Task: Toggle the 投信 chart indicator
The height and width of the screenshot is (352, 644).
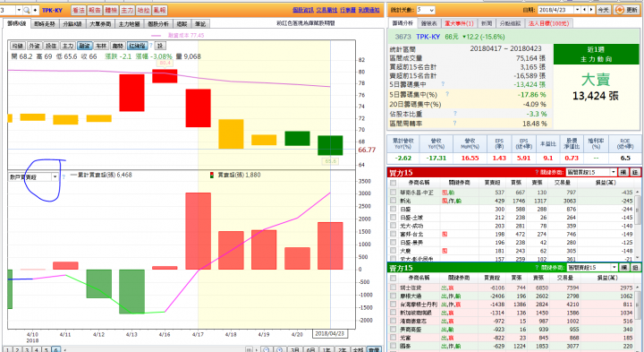Action: click(x=51, y=46)
